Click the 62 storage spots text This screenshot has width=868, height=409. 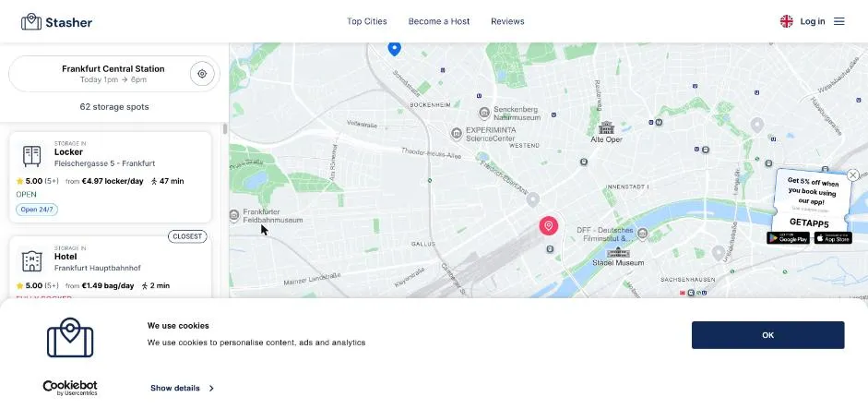tap(114, 107)
